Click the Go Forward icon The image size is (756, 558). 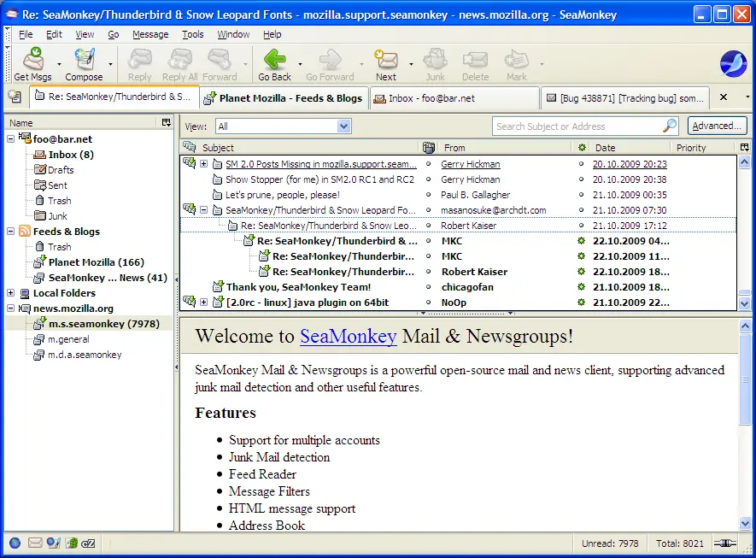tap(331, 59)
